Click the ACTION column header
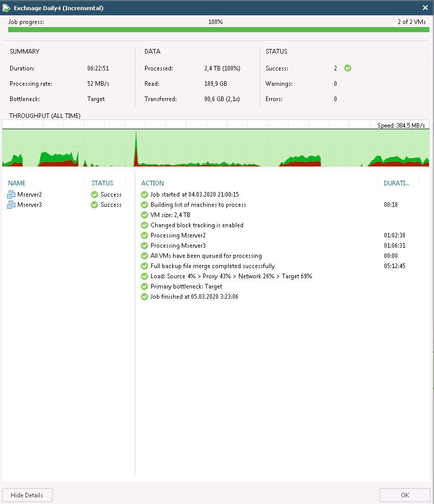Image resolution: width=434 pixels, height=504 pixels. point(152,183)
